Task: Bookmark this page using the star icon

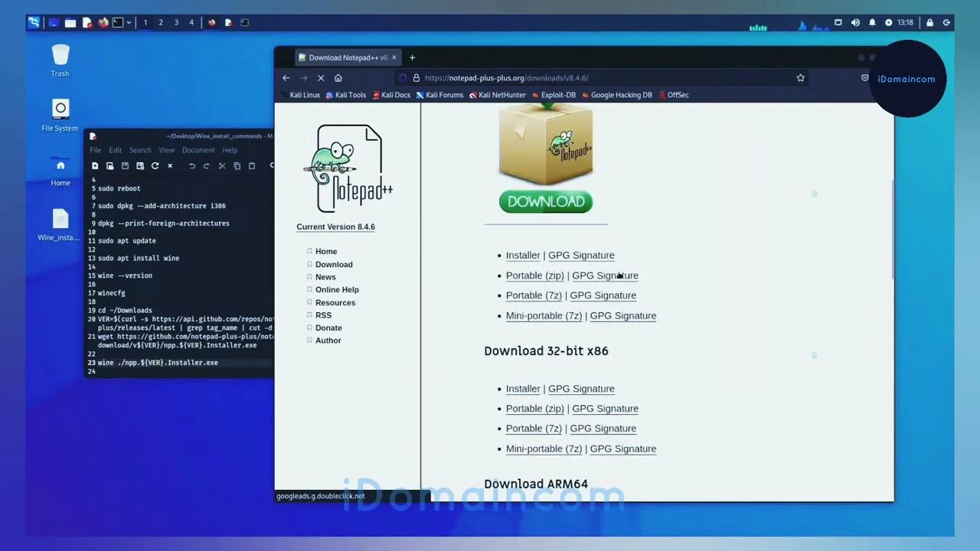Action: point(801,77)
